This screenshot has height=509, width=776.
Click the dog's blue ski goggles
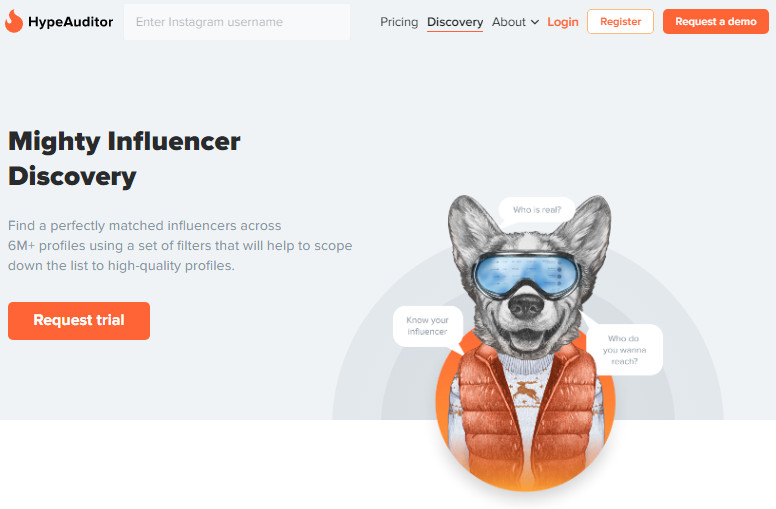(526, 275)
